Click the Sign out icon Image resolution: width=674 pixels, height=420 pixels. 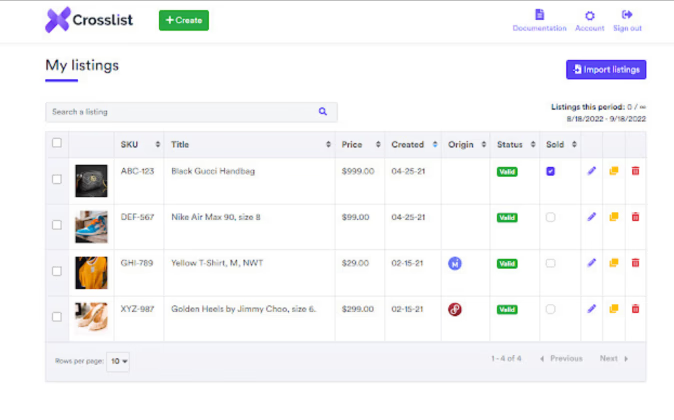coord(627,15)
